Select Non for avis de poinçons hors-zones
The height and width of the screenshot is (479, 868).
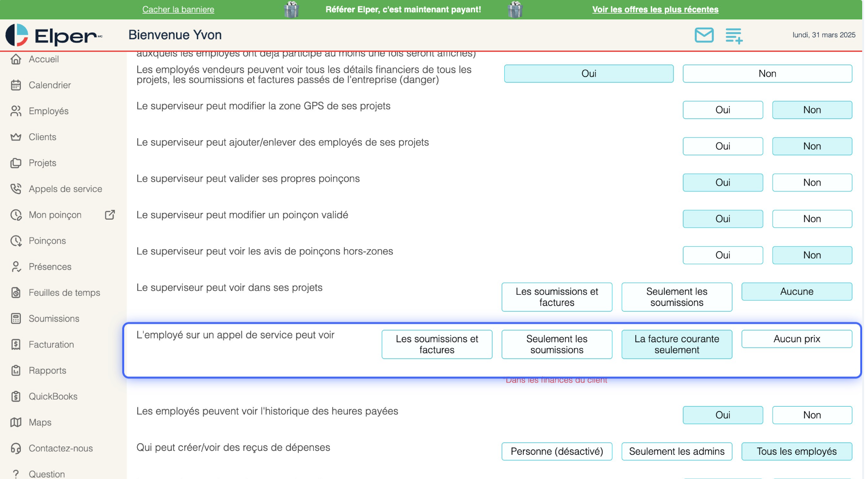[812, 255]
